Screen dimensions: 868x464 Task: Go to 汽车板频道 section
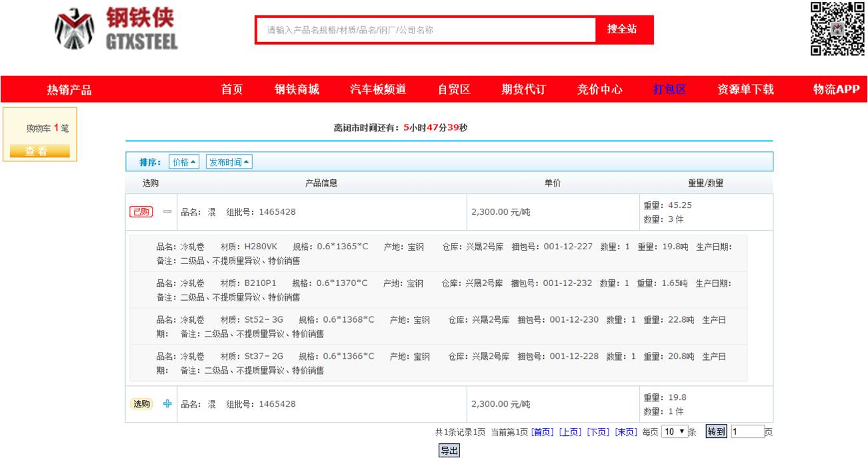point(378,89)
